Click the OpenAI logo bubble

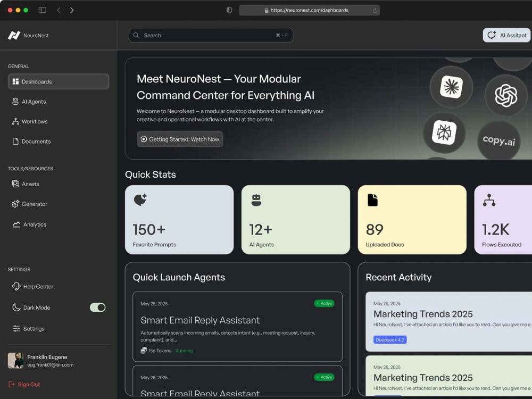(506, 95)
